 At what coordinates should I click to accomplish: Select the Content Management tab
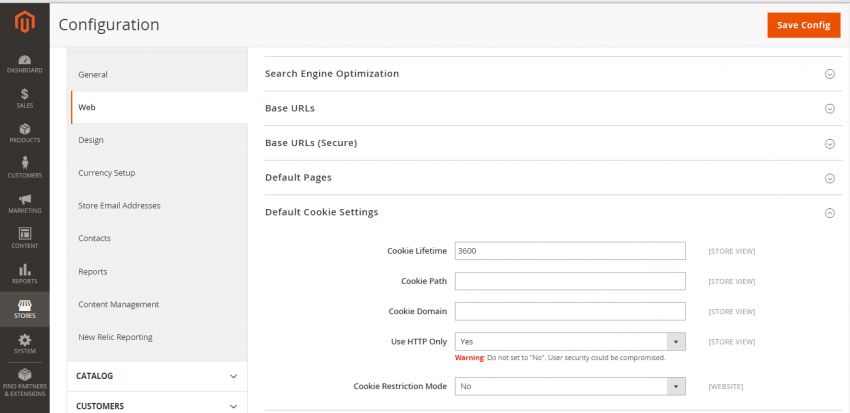click(159, 305)
